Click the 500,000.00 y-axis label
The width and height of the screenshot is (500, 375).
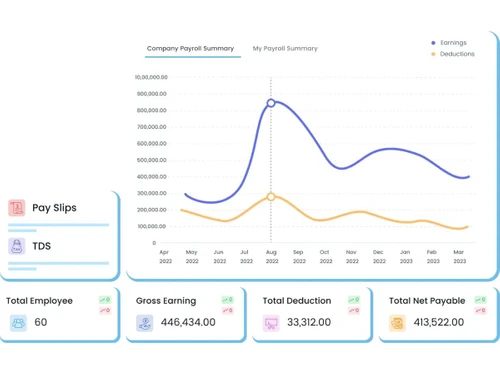tap(152, 160)
